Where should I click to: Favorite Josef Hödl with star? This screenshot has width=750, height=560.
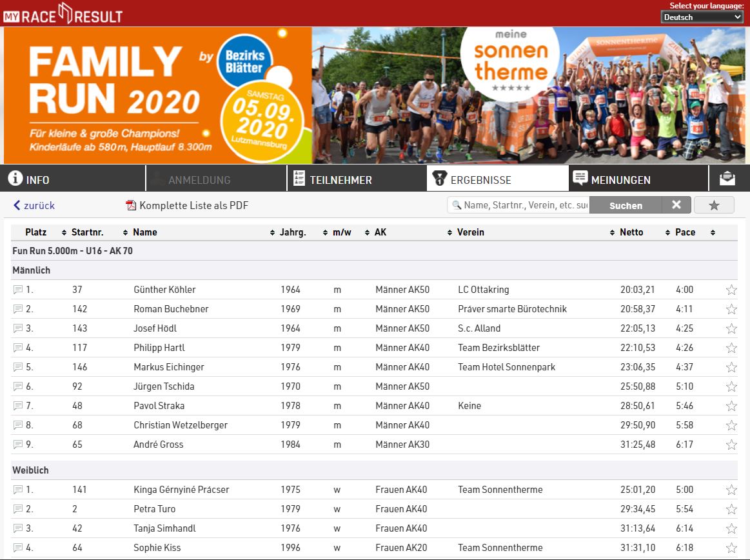point(731,328)
